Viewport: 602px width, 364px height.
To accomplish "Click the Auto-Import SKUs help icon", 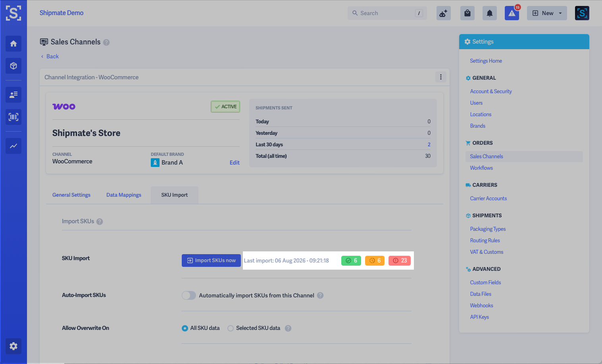I will [320, 295].
